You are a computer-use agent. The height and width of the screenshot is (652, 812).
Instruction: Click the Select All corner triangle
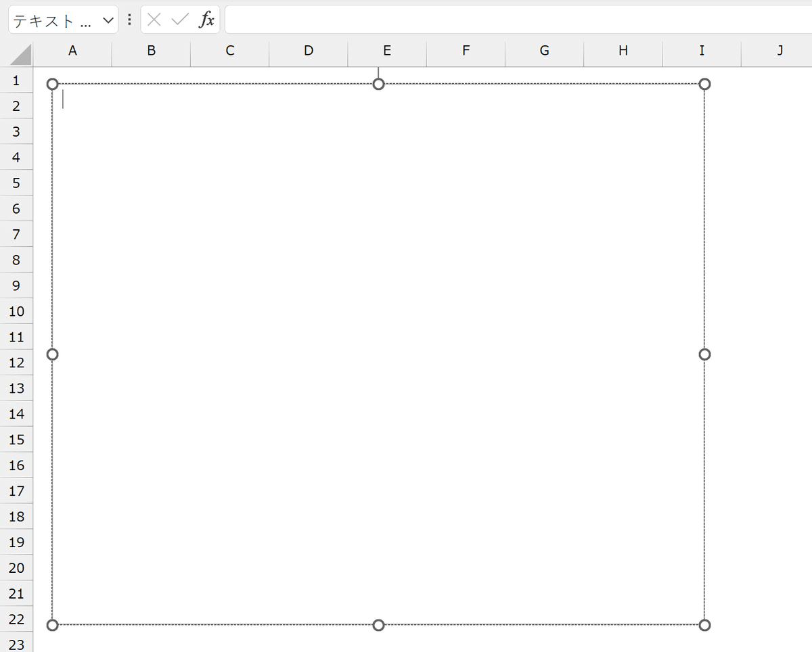click(x=20, y=54)
